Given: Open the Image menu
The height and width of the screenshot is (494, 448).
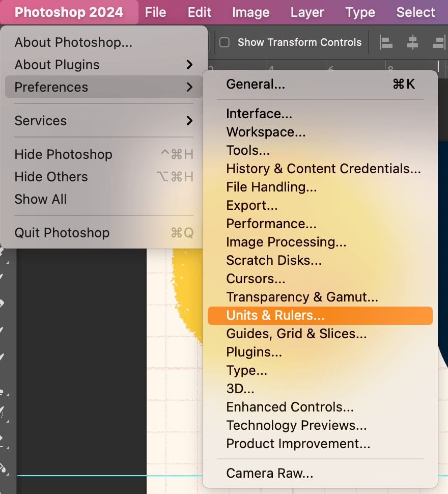Looking at the screenshot, I should 250,12.
